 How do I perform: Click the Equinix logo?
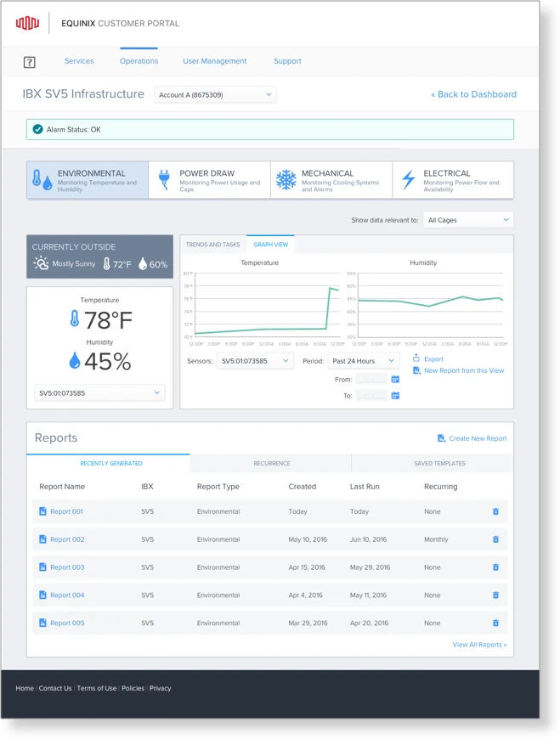[27, 23]
